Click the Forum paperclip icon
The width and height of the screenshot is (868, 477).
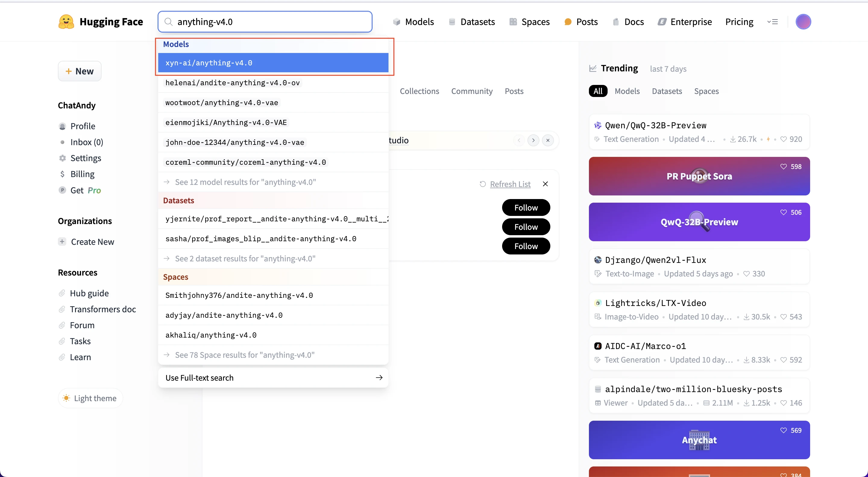click(x=62, y=325)
